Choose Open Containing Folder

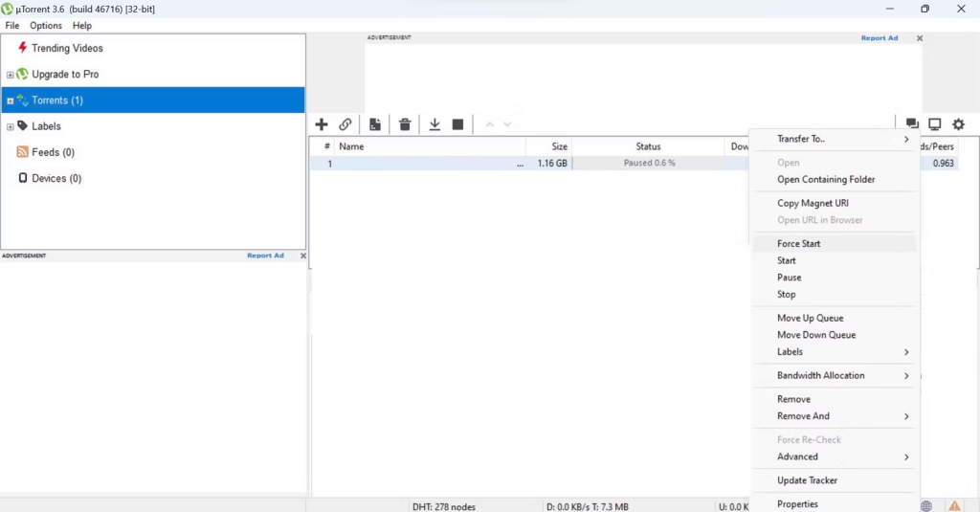[835, 179]
